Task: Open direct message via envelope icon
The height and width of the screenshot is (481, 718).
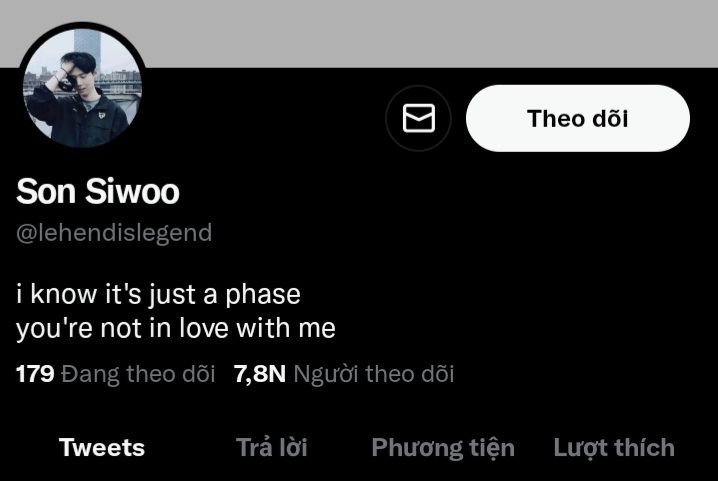Action: [418, 118]
